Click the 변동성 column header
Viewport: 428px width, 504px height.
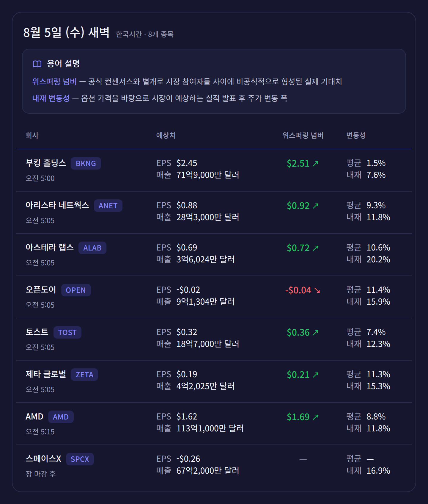tap(356, 135)
